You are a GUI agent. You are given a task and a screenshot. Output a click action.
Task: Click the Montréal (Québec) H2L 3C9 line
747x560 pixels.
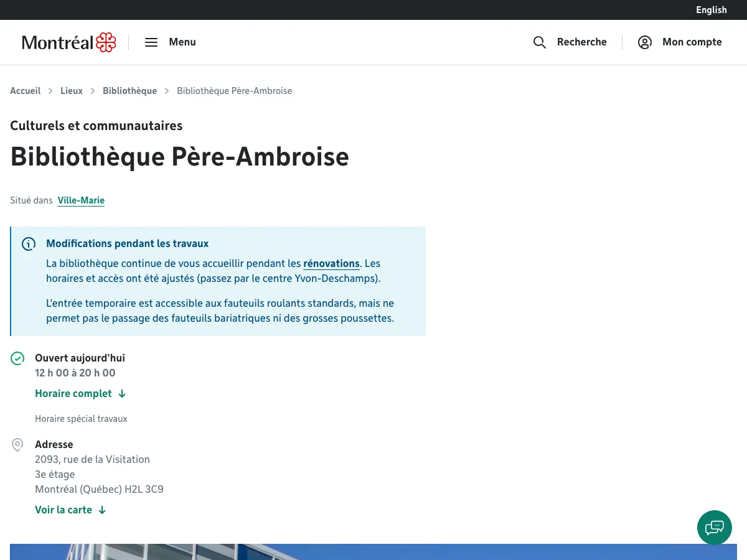(x=99, y=490)
